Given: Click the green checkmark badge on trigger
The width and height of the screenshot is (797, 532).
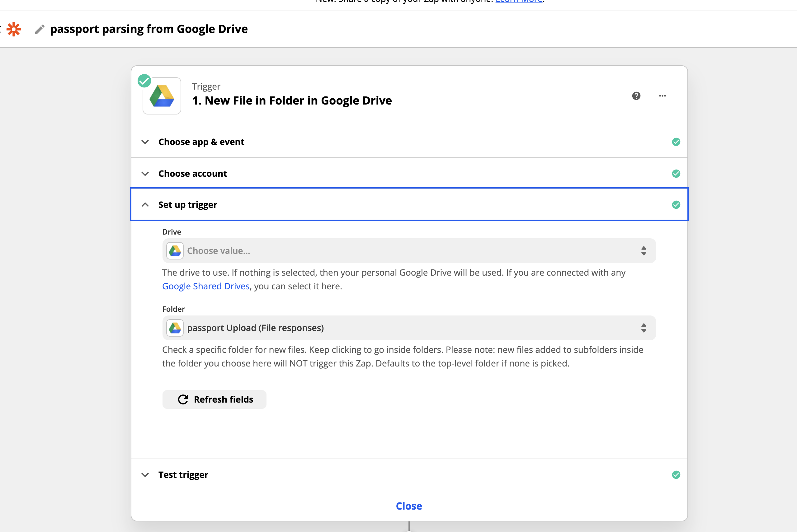Looking at the screenshot, I should [x=144, y=81].
